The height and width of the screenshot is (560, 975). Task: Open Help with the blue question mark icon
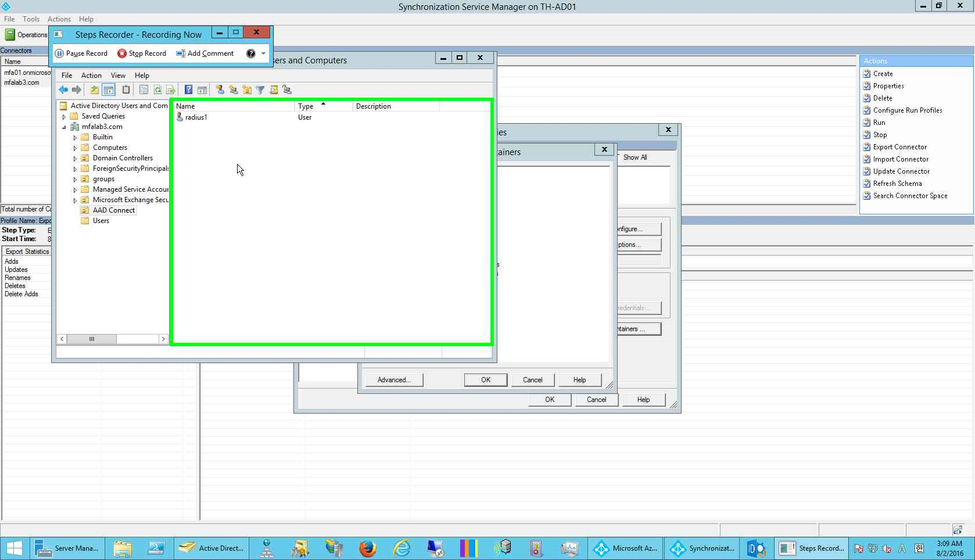(188, 89)
